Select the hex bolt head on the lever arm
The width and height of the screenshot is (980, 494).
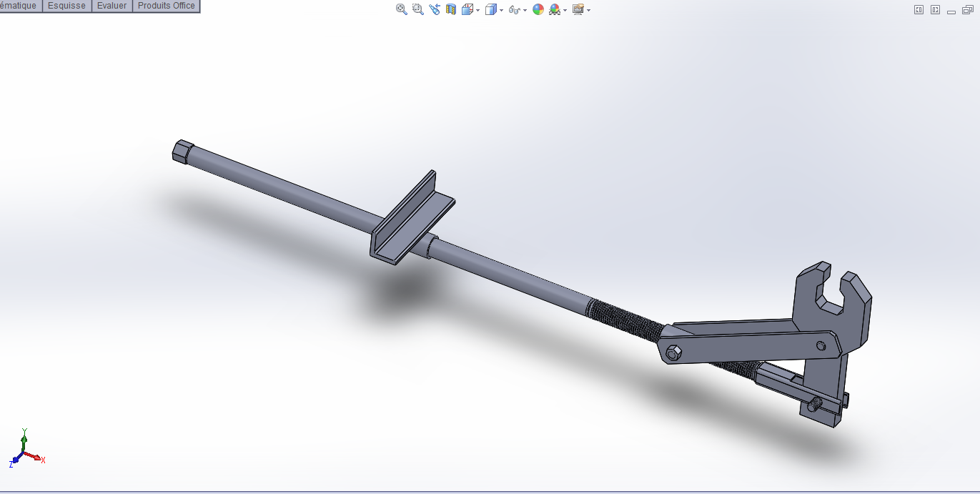[673, 353]
